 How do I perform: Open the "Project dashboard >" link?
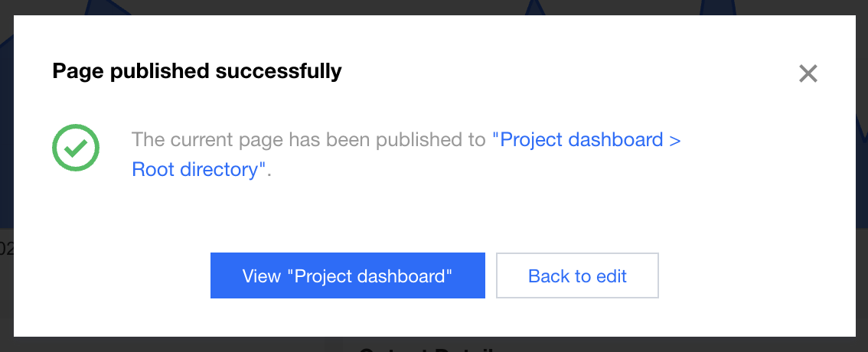click(588, 140)
